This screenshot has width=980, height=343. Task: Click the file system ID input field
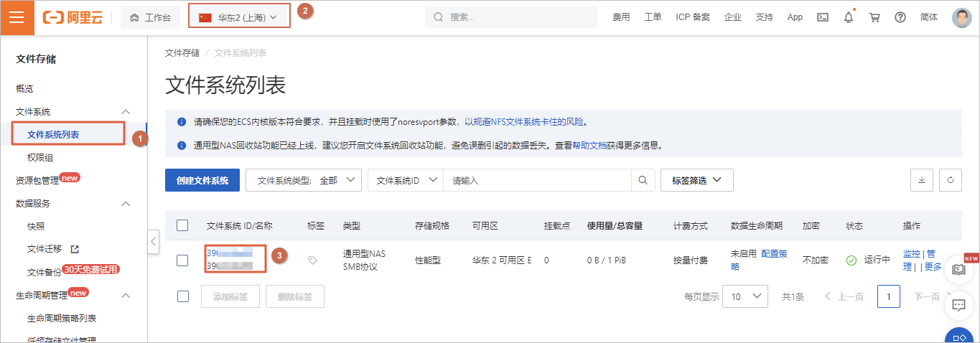coord(536,181)
